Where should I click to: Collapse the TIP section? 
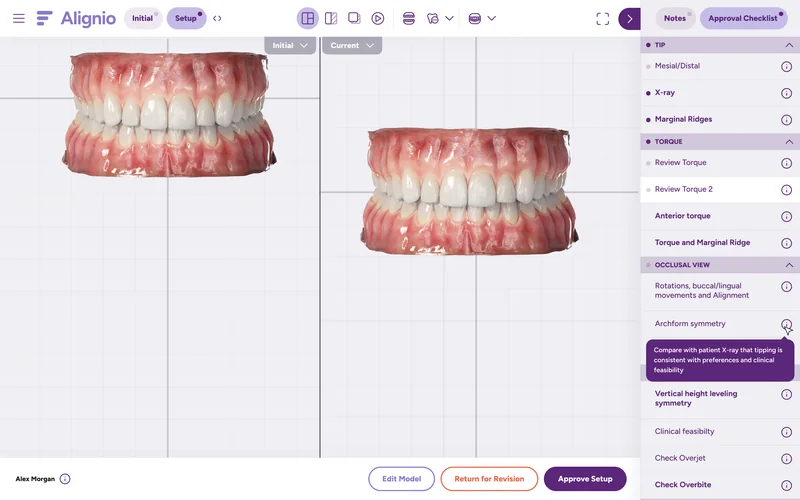coord(789,45)
